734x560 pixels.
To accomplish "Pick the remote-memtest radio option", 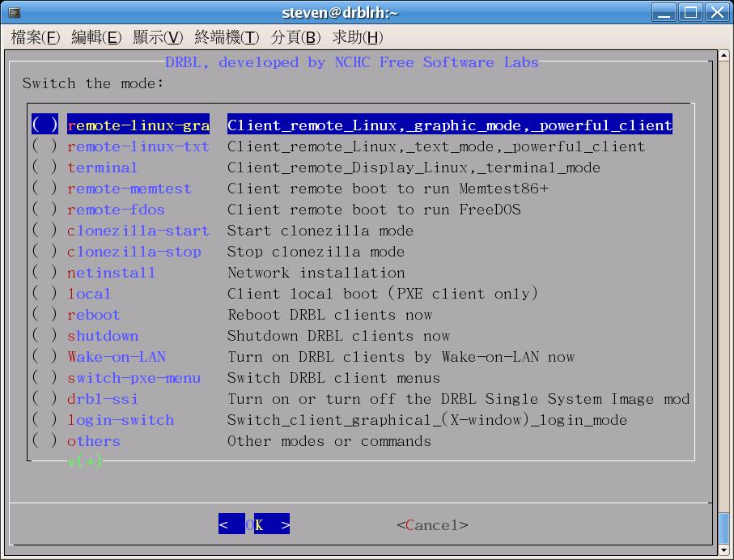I will [45, 189].
